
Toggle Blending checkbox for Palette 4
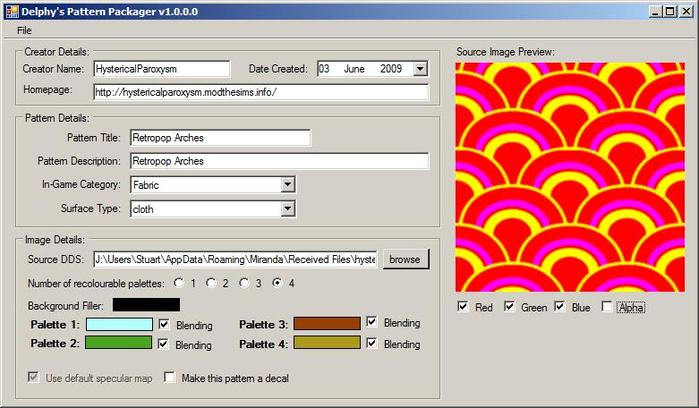(371, 343)
